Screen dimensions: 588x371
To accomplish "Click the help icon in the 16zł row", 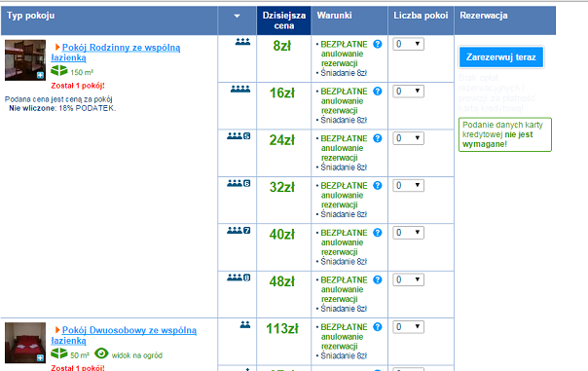I will tap(378, 92).
